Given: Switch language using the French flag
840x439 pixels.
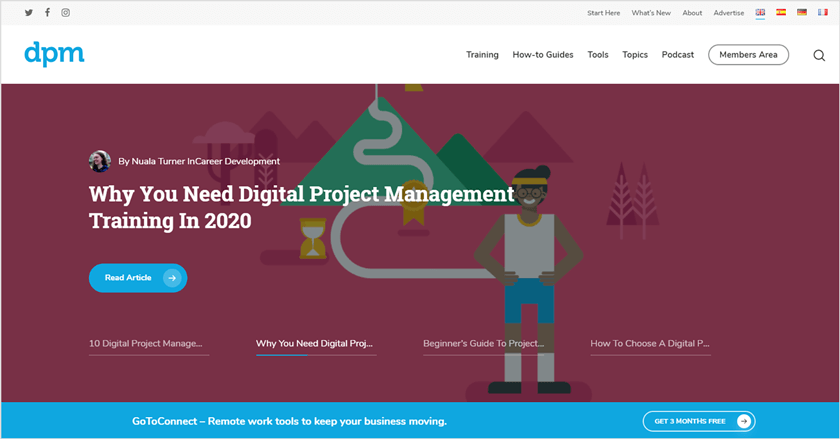Looking at the screenshot, I should tap(821, 13).
